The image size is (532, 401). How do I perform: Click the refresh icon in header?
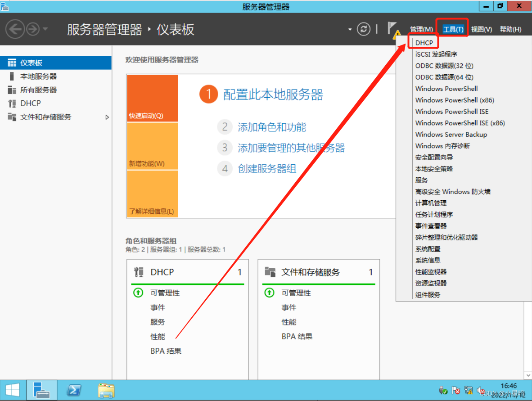(363, 29)
